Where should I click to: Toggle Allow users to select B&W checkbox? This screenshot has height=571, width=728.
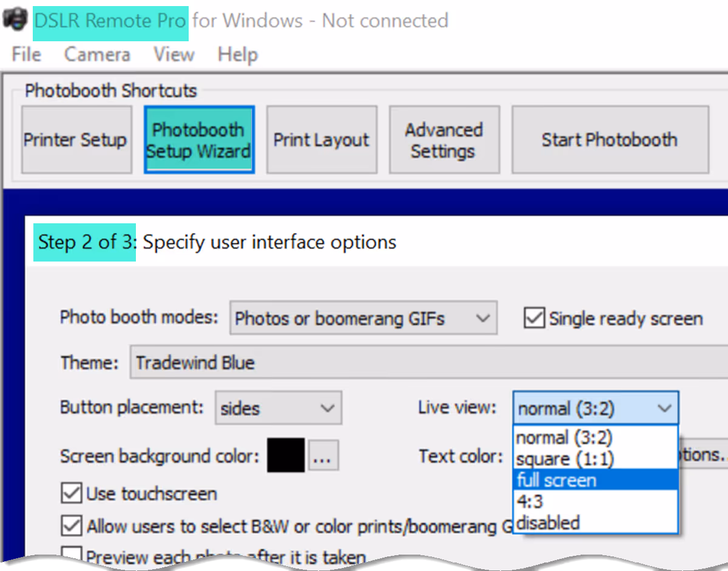(x=72, y=525)
